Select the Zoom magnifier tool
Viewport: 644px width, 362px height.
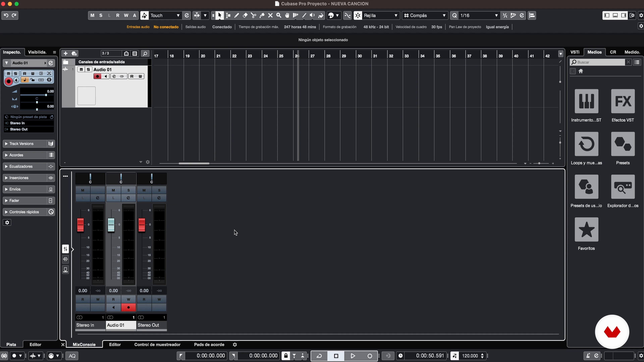pyautogui.click(x=279, y=15)
